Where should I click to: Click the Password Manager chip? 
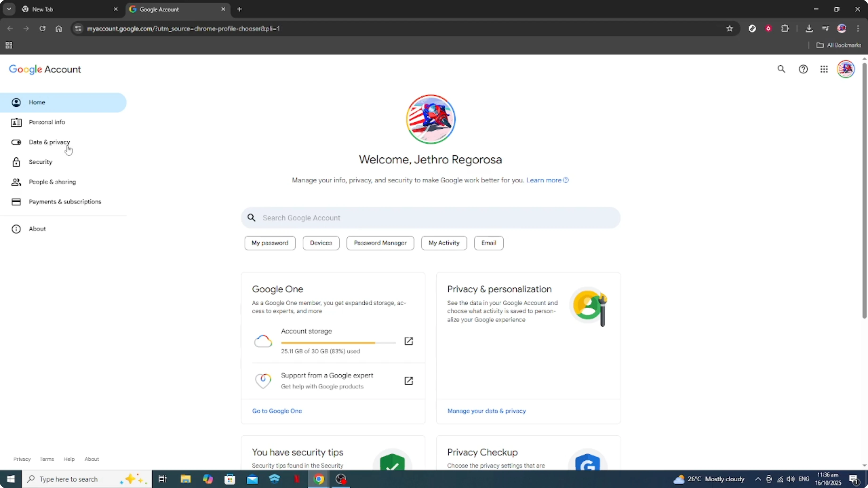click(x=380, y=243)
